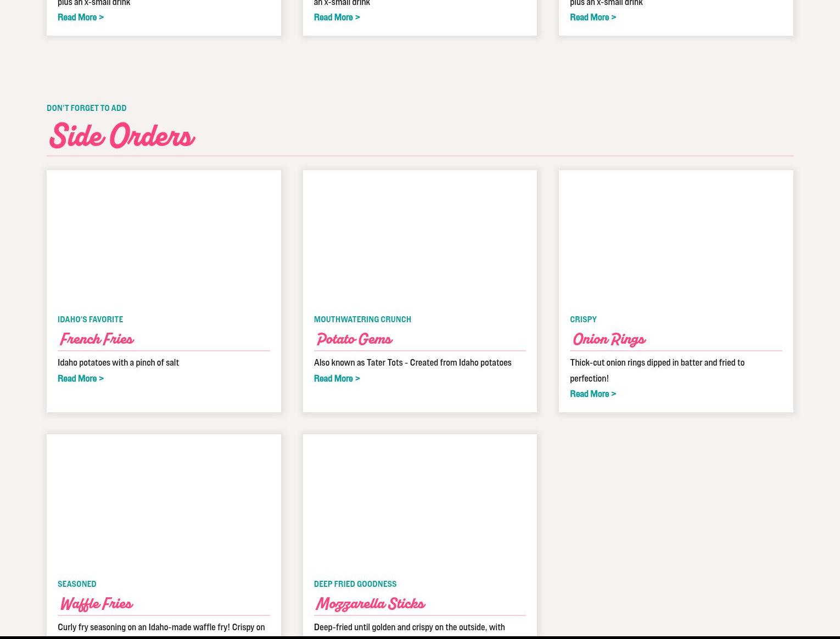840x639 pixels.
Task: Click the Waffle Fries image area
Action: 164,502
